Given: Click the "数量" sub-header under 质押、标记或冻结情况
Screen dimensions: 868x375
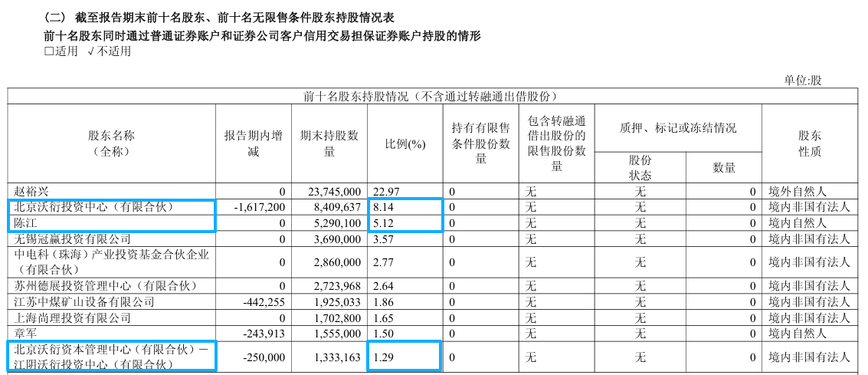Looking at the screenshot, I should pyautogui.click(x=723, y=167).
